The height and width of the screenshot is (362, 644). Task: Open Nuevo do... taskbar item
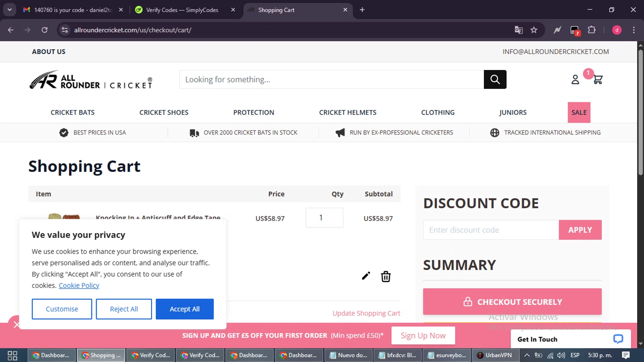tap(348, 355)
